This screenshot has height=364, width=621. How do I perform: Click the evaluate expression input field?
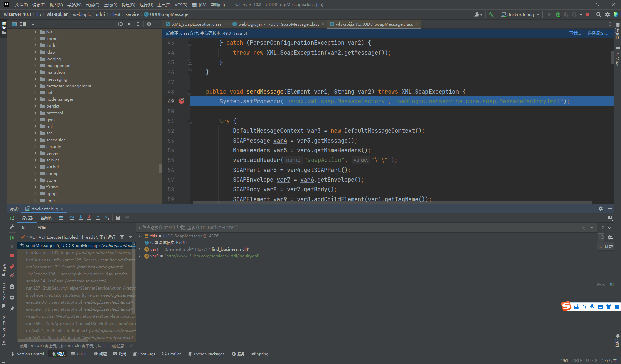coord(359,227)
